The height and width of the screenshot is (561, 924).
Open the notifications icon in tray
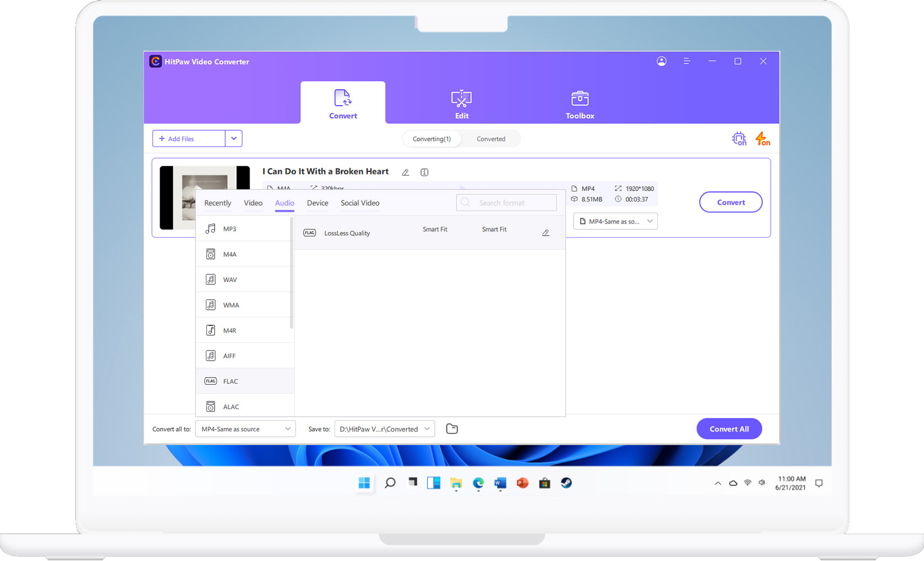[x=819, y=483]
